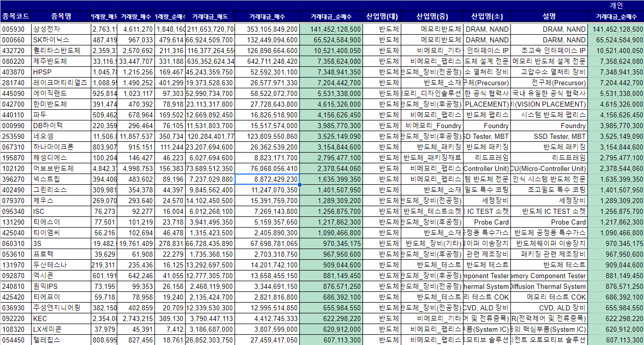Image resolution: width=644 pixels, height=345 pixels.
Task: Select the 거래량_매수 column header
Action: click(x=136, y=16)
